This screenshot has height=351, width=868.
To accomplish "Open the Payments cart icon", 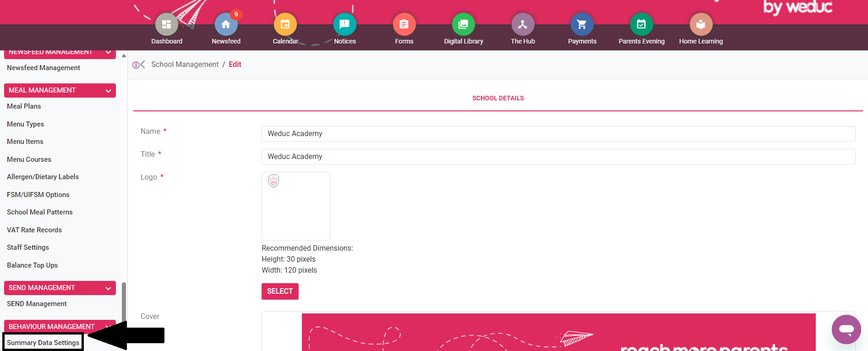I will [582, 24].
